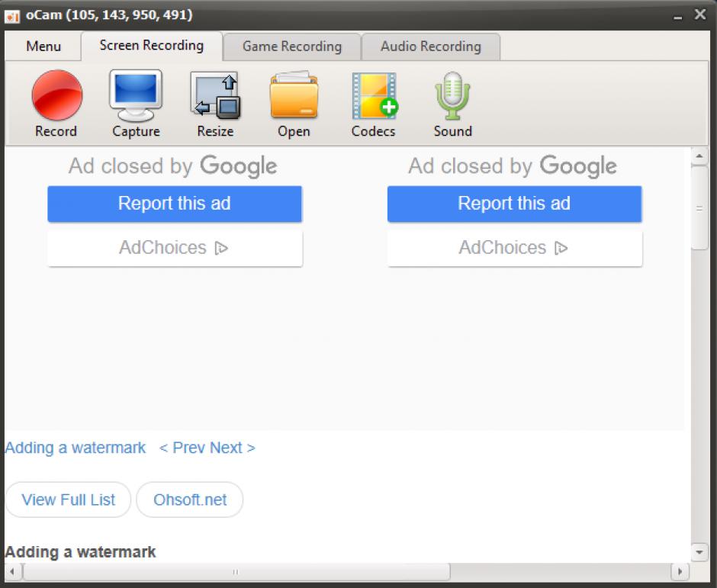Image resolution: width=717 pixels, height=588 pixels.
Task: Click the horizontal scrollbar right arrow
Action: [680, 571]
